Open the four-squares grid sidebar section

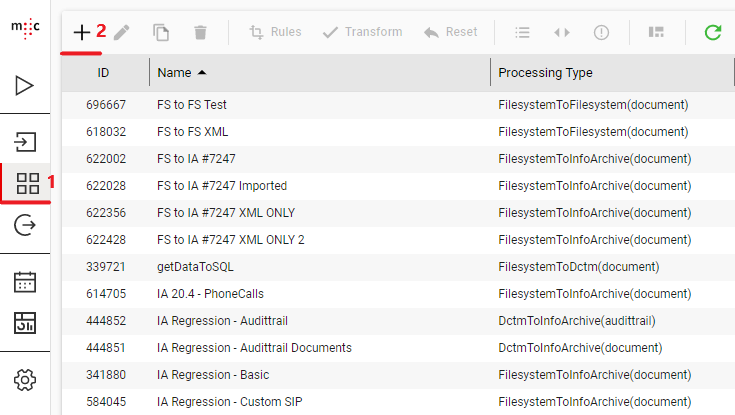28,183
